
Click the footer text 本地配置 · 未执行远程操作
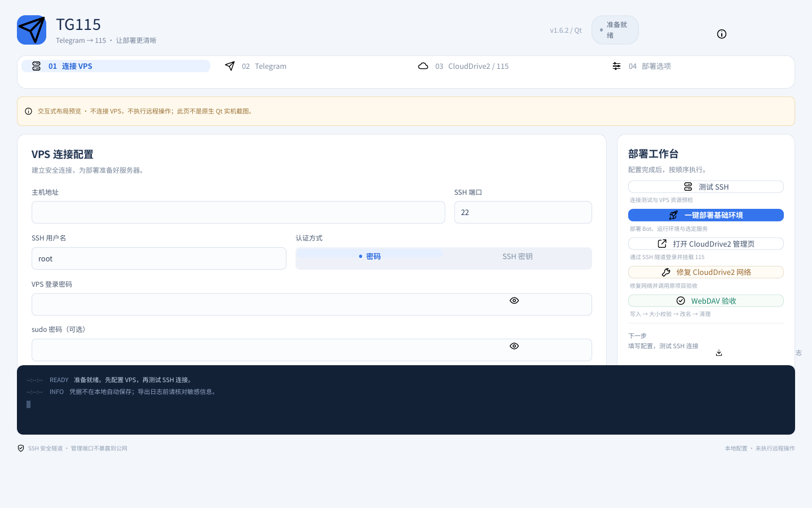point(760,448)
